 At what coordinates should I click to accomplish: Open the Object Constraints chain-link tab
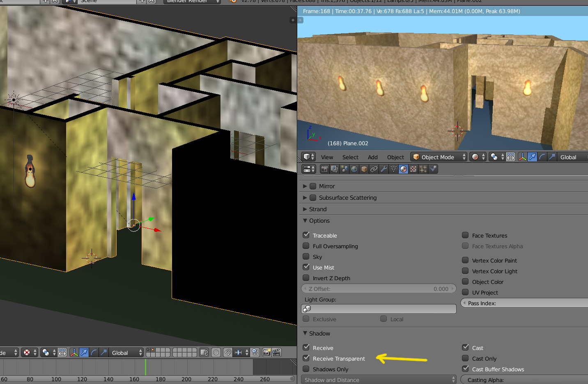(x=374, y=169)
